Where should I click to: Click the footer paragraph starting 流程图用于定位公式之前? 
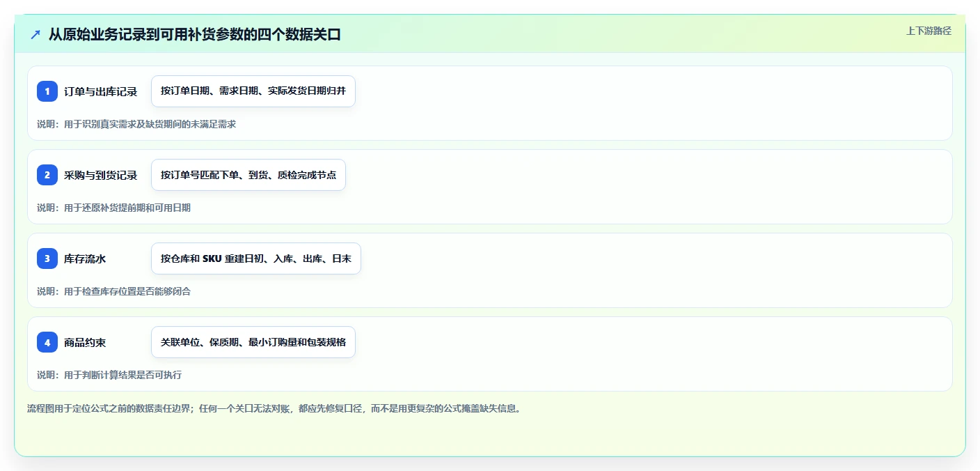click(274, 408)
